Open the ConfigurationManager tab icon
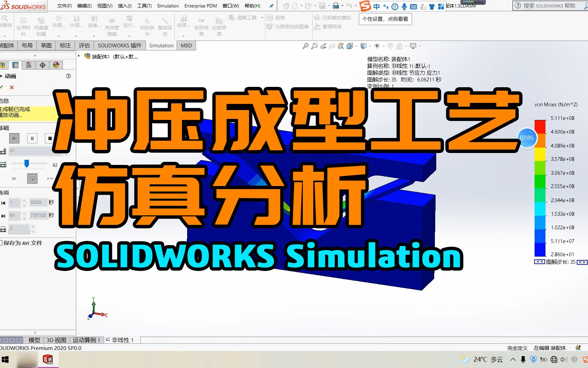Viewport: 588px width, 368px height. (29, 65)
